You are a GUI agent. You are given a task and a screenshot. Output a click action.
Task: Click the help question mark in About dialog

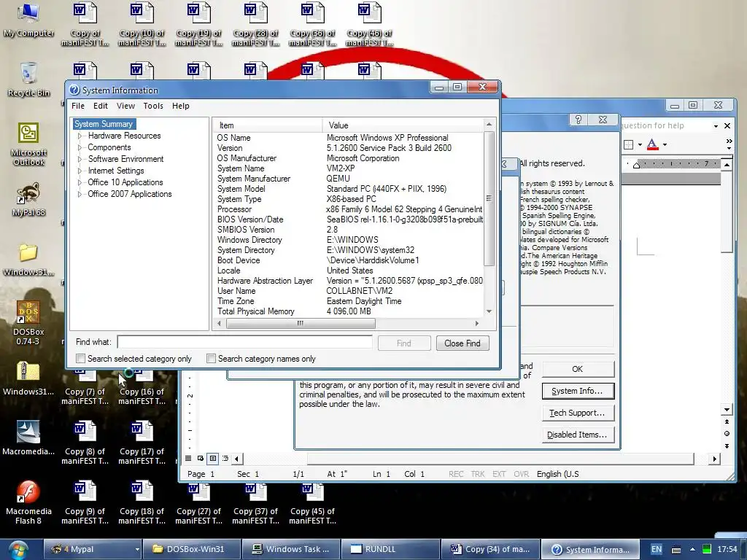tap(578, 120)
